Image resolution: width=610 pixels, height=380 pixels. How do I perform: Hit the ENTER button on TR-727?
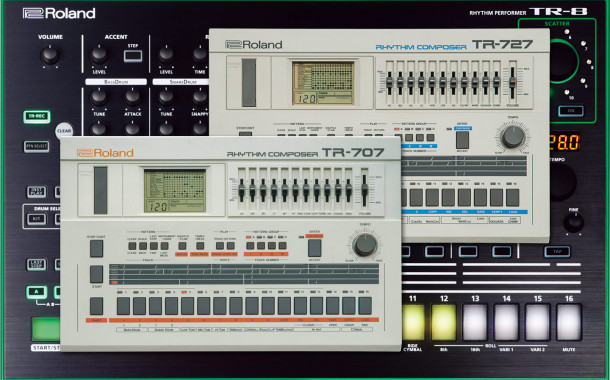tap(463, 140)
